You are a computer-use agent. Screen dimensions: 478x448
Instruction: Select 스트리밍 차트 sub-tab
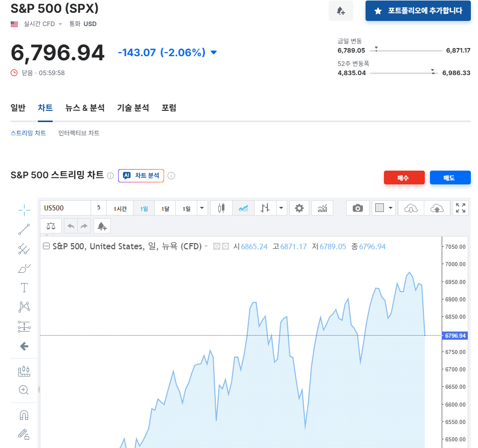(28, 133)
